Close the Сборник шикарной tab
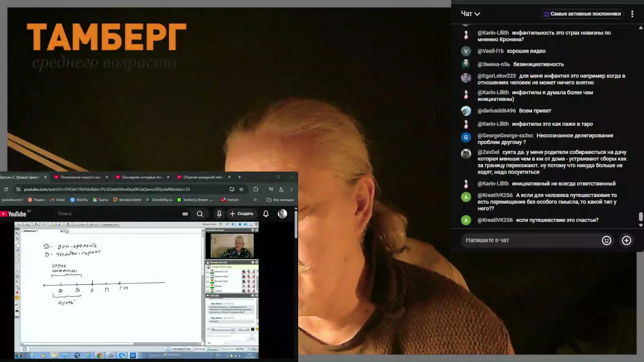Screen dimensions: 644x362 [229, 177]
